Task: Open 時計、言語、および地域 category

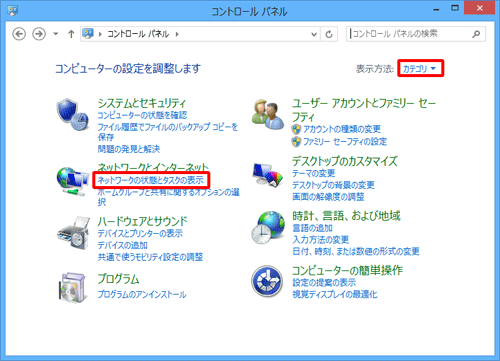Action: pos(346,216)
